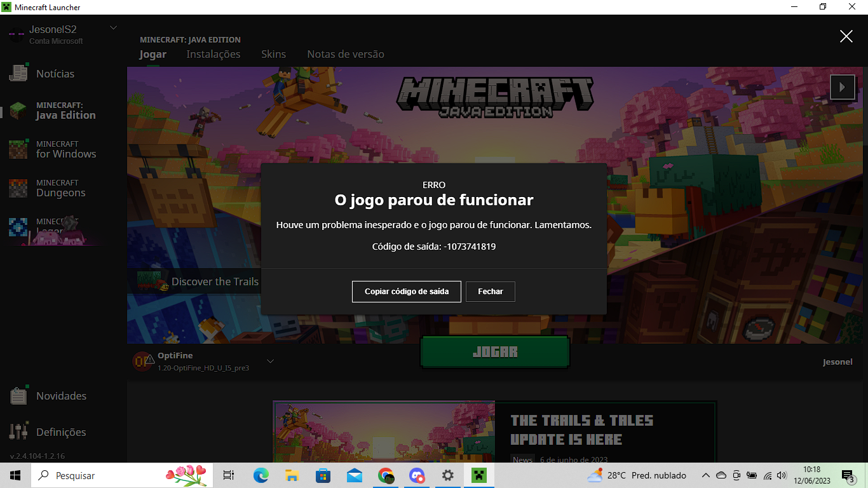Viewport: 868px width, 488px height.
Task: Click the Jesonel player name text
Action: click(837, 362)
